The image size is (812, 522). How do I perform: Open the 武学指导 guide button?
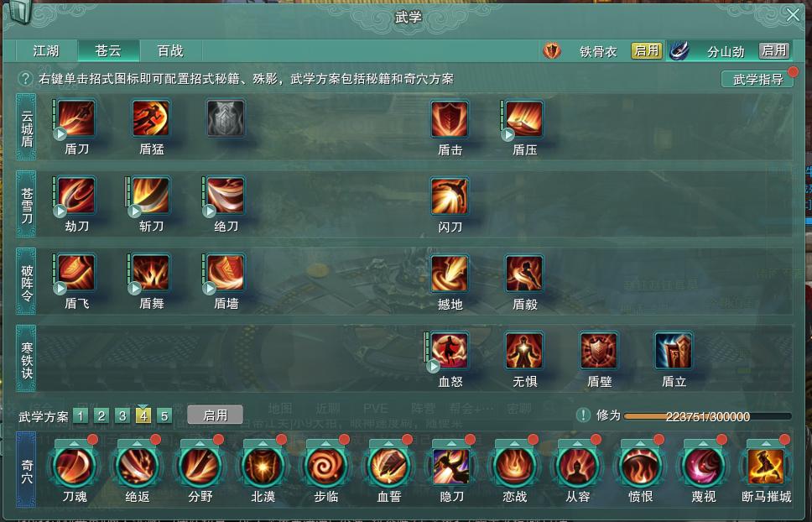coord(757,79)
